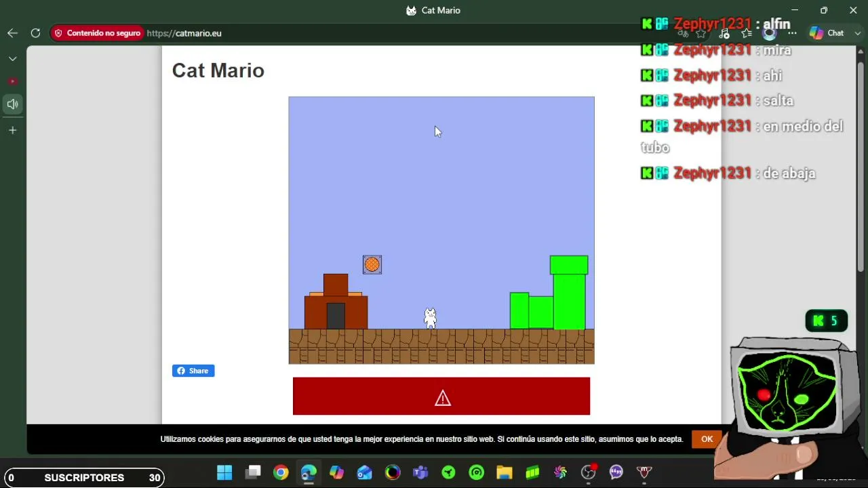868x488 pixels.
Task: Open the green panels app on taskbar
Action: pos(532,472)
